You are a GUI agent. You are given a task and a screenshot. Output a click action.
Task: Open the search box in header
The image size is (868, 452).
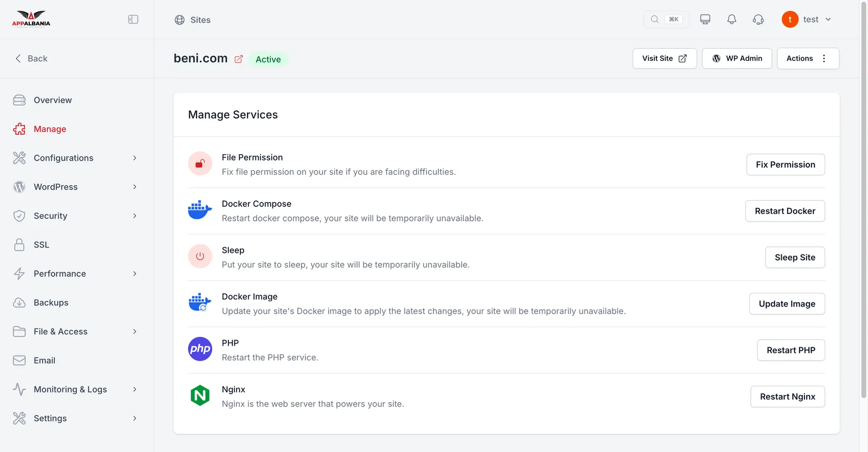coord(666,20)
